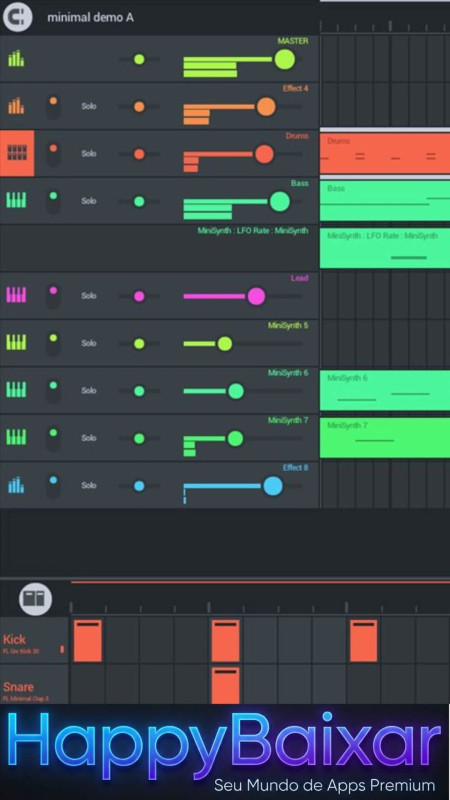Image resolution: width=450 pixels, height=800 pixels.
Task: Solo the MiniSynth 6 track
Action: [89, 391]
